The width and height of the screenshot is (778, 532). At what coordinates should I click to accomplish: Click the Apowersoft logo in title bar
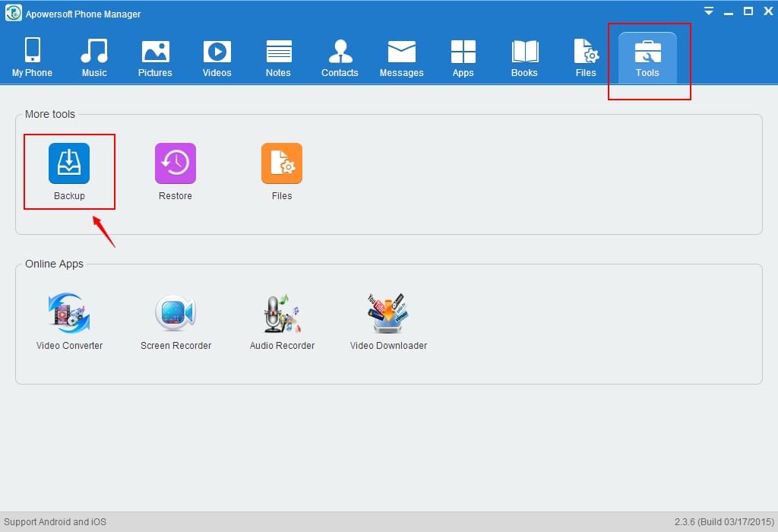13,14
